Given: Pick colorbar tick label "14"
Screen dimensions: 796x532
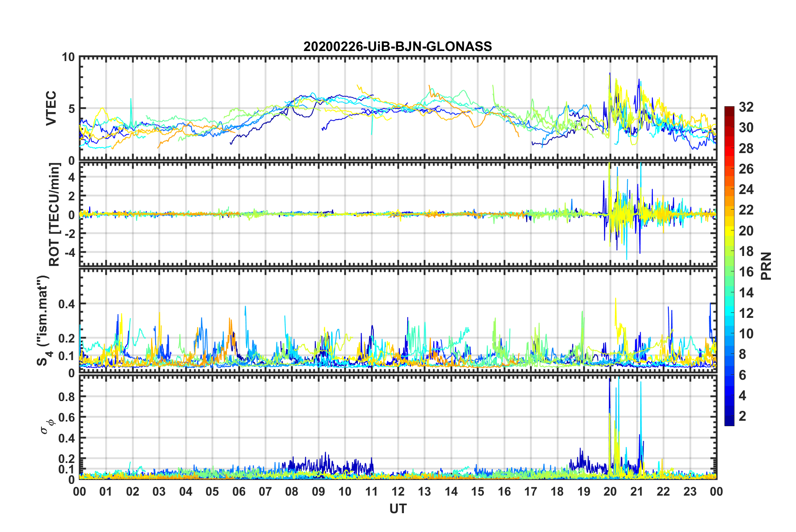Looking at the screenshot, I should 746,293.
